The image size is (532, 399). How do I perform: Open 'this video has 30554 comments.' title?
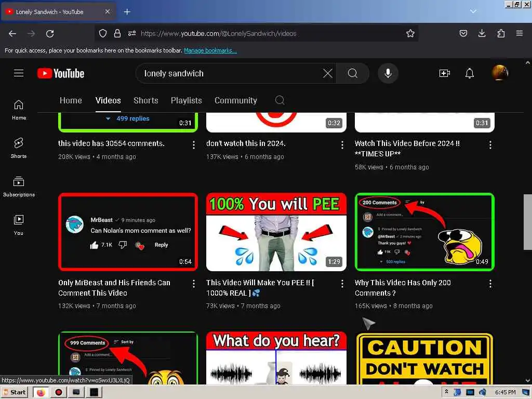click(x=111, y=143)
